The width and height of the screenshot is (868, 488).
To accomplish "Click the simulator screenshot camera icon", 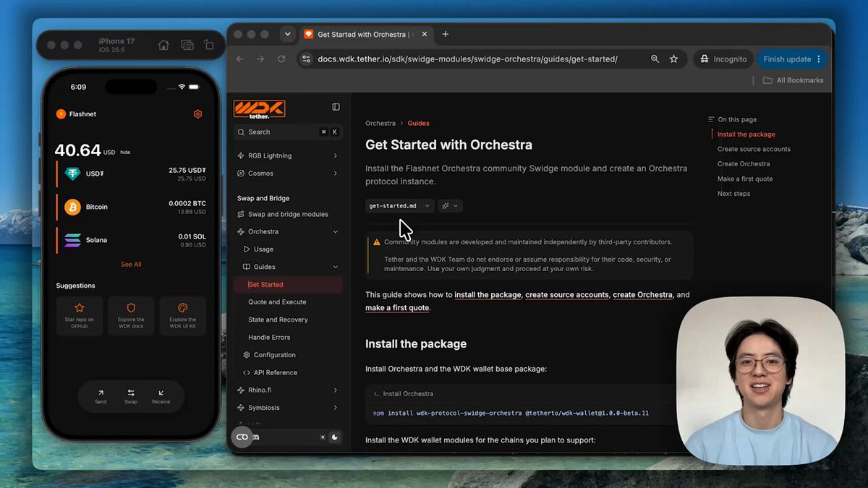I will pos(187,45).
